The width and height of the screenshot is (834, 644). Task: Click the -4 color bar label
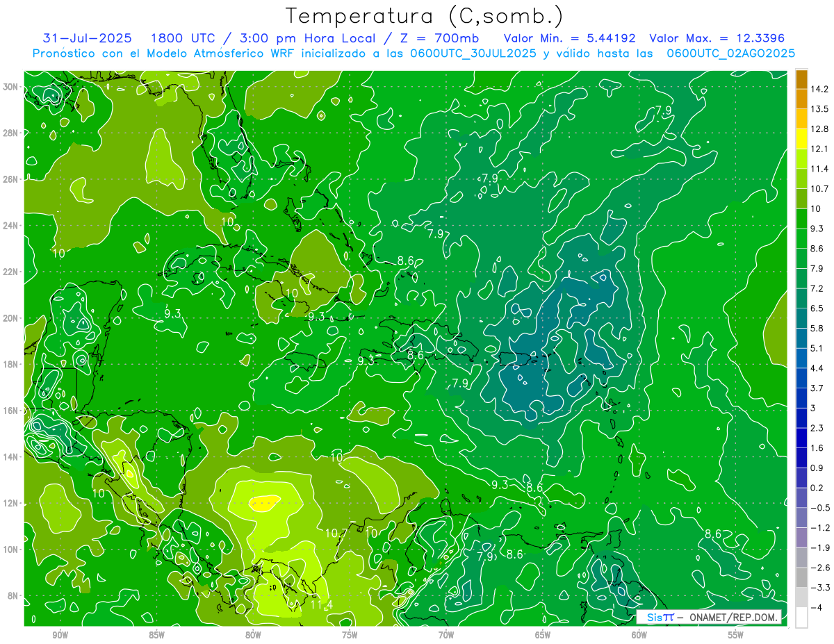(817, 607)
